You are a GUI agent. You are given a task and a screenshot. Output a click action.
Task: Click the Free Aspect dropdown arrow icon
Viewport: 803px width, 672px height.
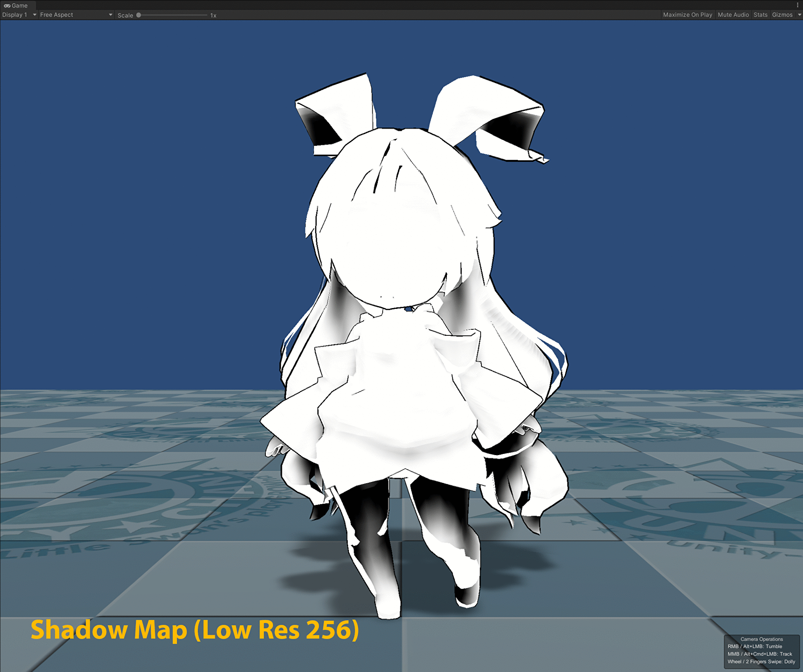point(110,15)
